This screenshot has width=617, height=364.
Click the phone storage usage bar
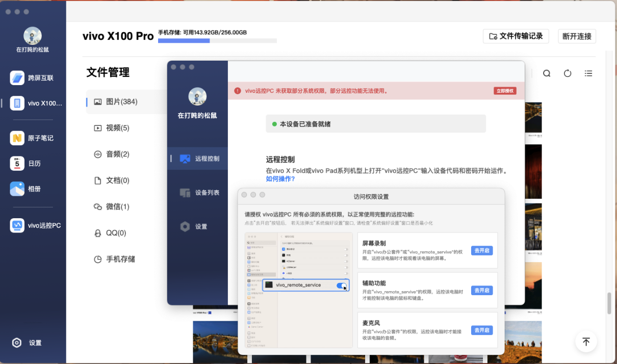pyautogui.click(x=217, y=40)
